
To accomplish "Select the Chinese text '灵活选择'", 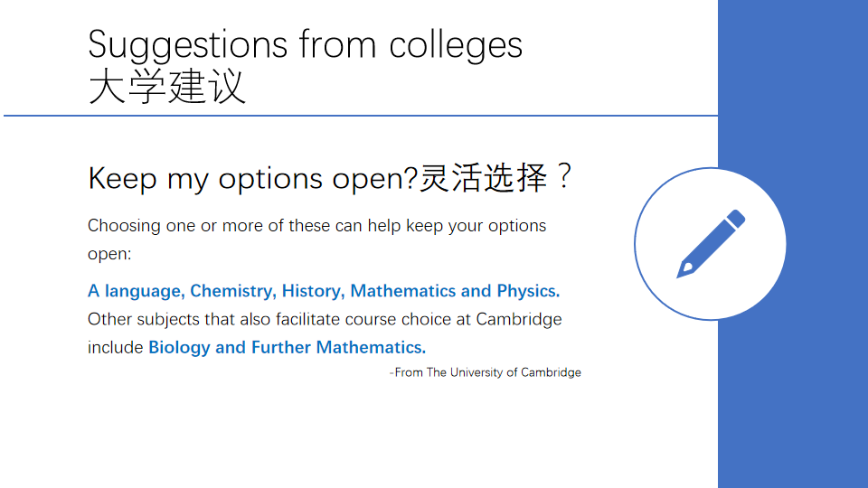I will 483,178.
